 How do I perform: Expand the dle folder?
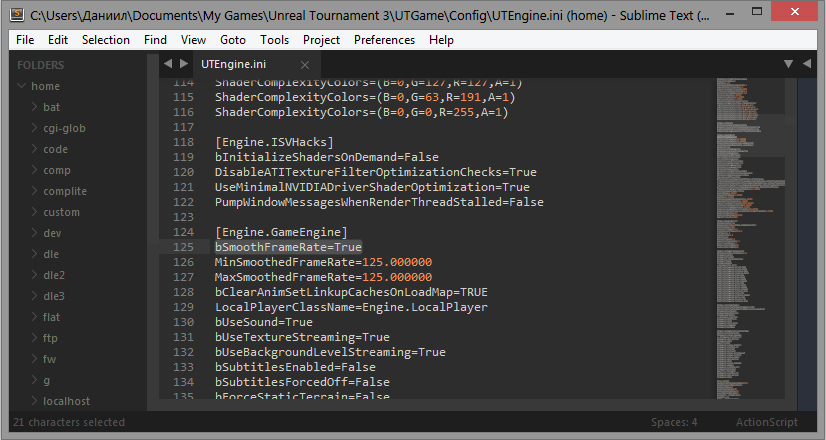(34, 254)
